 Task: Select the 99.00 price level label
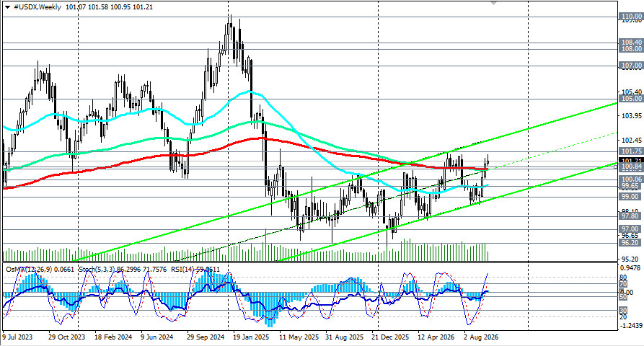631,197
